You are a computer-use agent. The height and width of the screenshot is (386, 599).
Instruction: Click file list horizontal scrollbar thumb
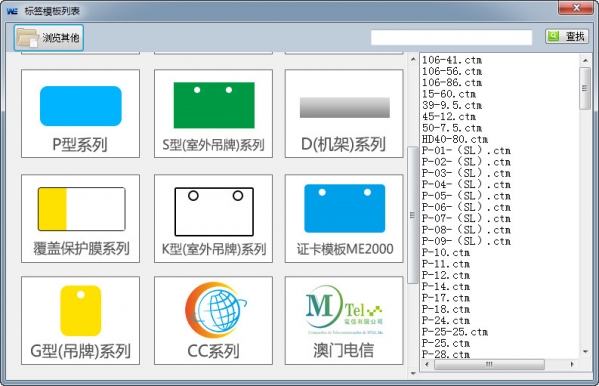coord(489,365)
